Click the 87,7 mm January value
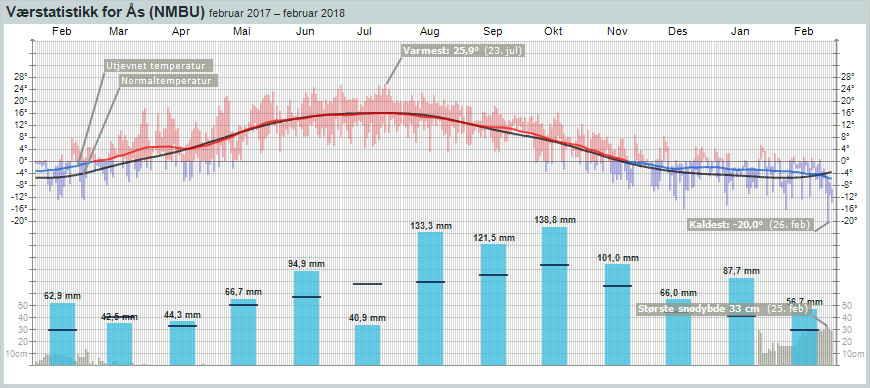 pyautogui.click(x=740, y=271)
